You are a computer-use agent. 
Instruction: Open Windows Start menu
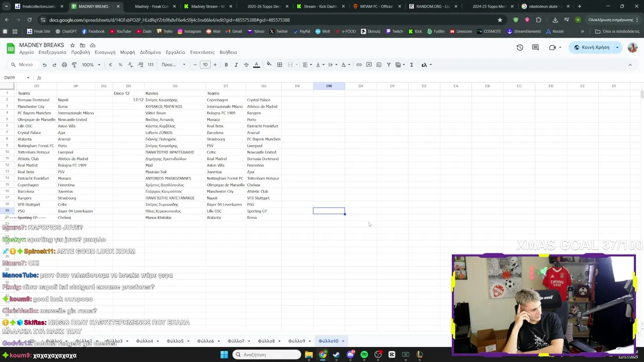point(224,355)
